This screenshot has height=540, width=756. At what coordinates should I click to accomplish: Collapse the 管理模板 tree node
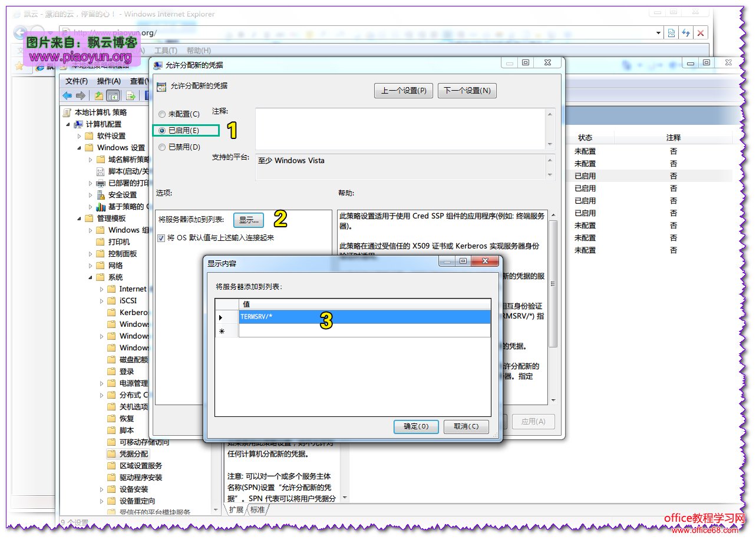click(80, 218)
